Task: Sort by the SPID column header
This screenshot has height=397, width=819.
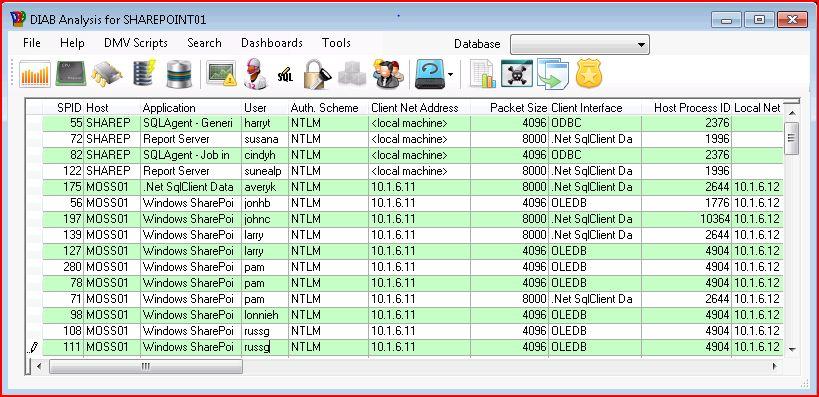Action: coord(63,108)
